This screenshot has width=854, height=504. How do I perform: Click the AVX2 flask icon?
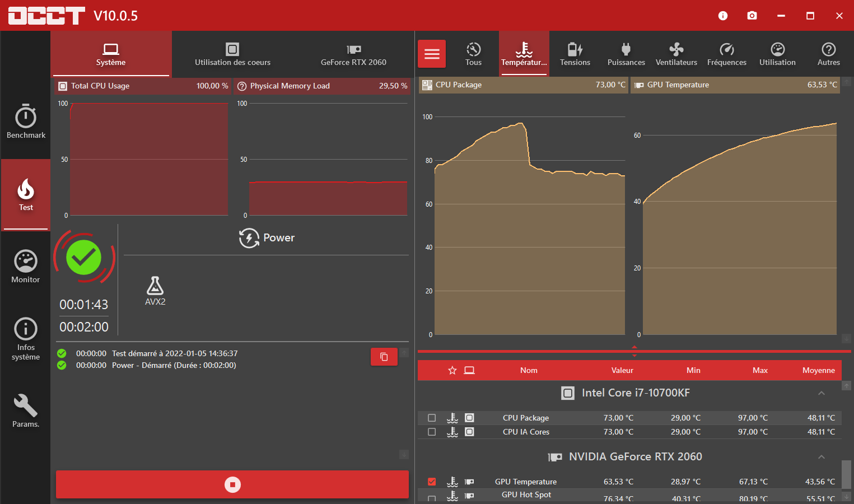click(155, 286)
